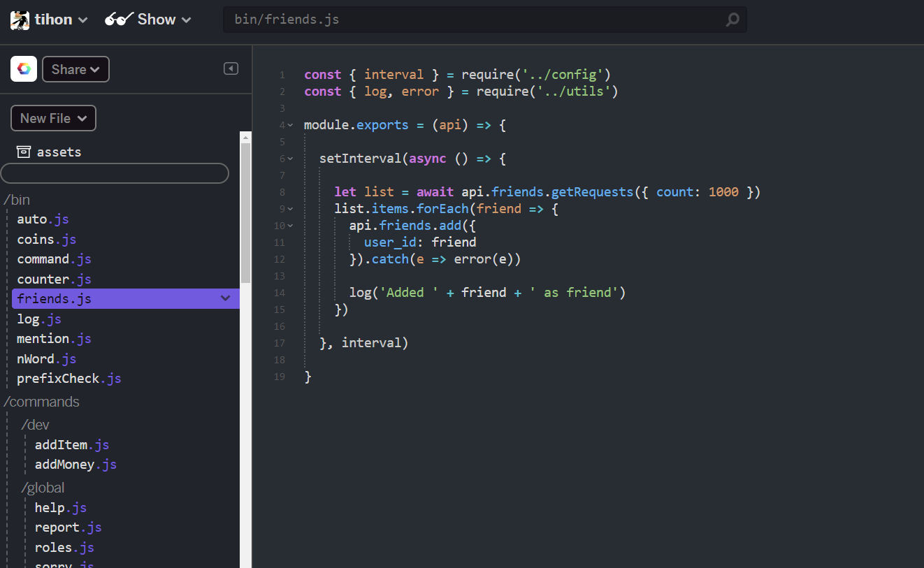924x568 pixels.
Task: Open log.js file
Action: coord(39,319)
